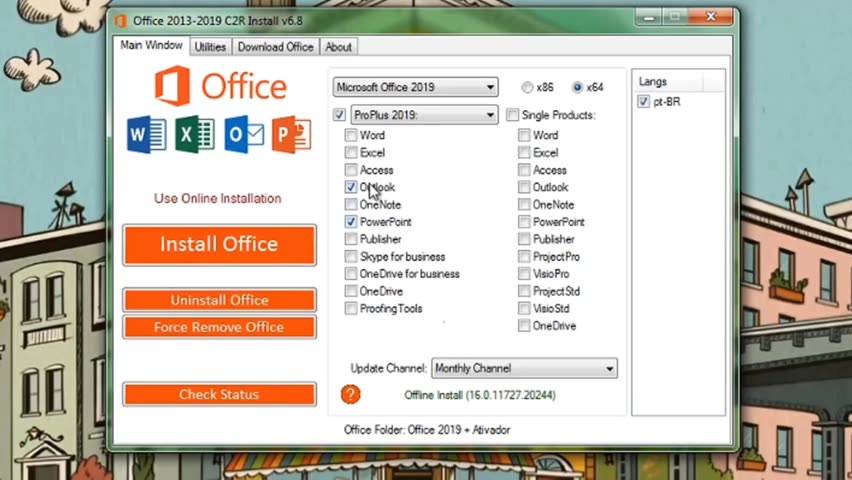Viewport: 852px width, 480px height.
Task: Toggle the ProPlus 2019 suite checkbox
Action: [339, 115]
